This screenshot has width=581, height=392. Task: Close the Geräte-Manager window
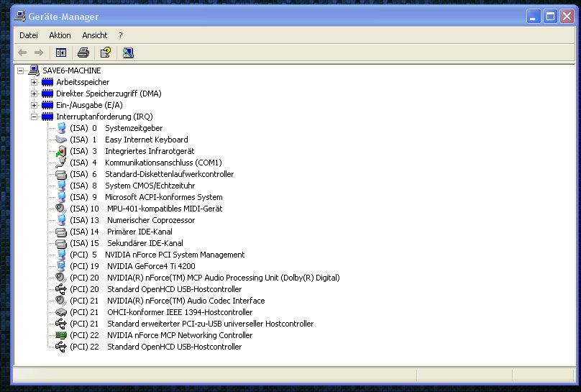[567, 17]
